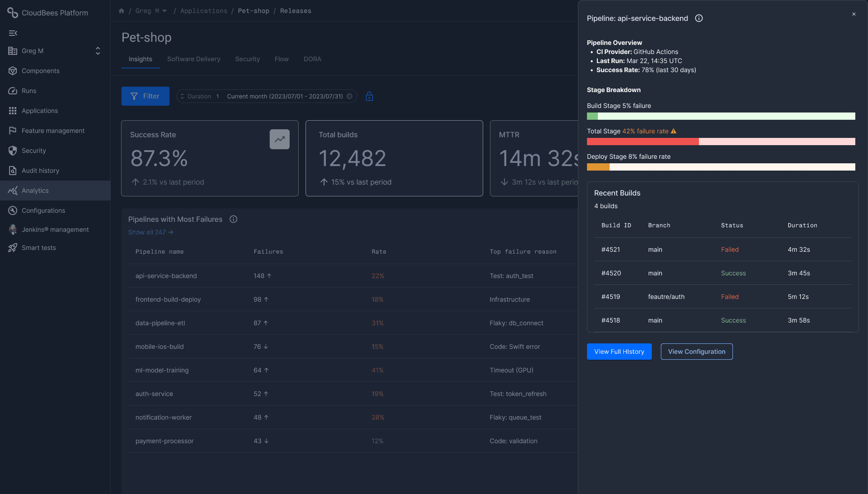The height and width of the screenshot is (494, 868).
Task: Click the pipeline info icon in panel header
Action: (x=699, y=18)
